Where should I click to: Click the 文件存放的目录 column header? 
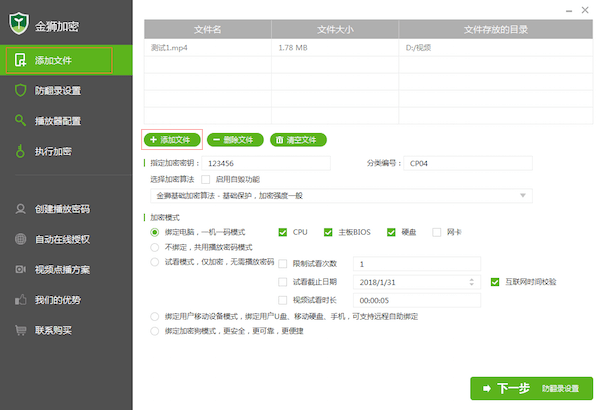coord(496,29)
